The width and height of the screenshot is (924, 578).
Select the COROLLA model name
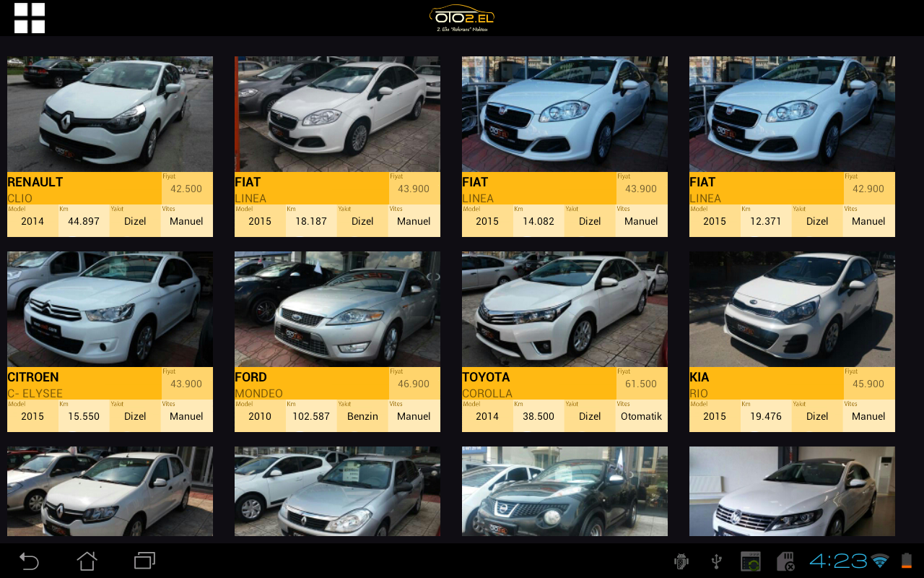click(x=488, y=393)
